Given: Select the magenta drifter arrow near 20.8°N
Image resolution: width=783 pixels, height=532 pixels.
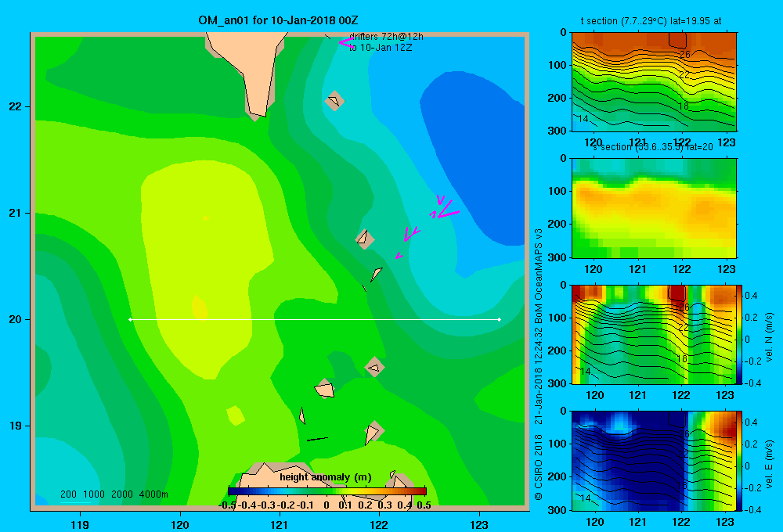Looking at the screenshot, I should 412,234.
